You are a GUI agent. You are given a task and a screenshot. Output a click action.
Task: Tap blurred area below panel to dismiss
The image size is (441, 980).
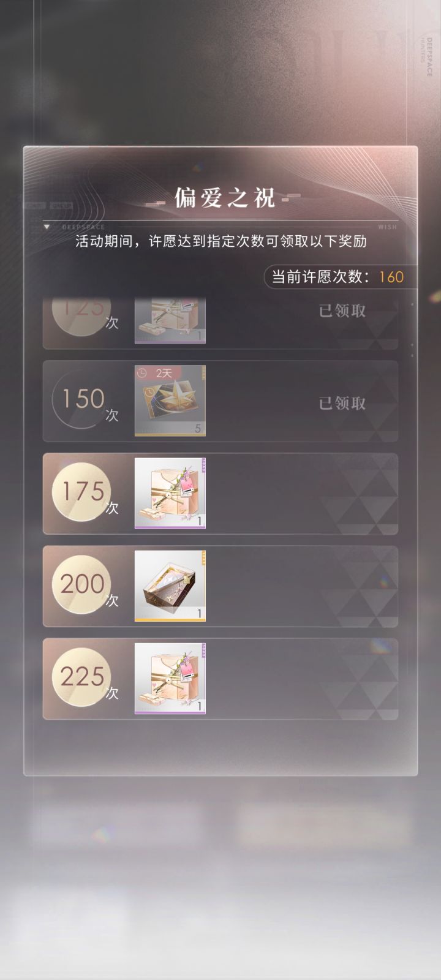(221, 870)
